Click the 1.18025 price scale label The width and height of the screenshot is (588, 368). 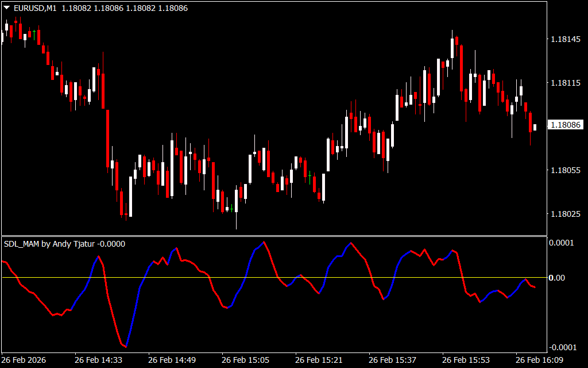pos(565,214)
